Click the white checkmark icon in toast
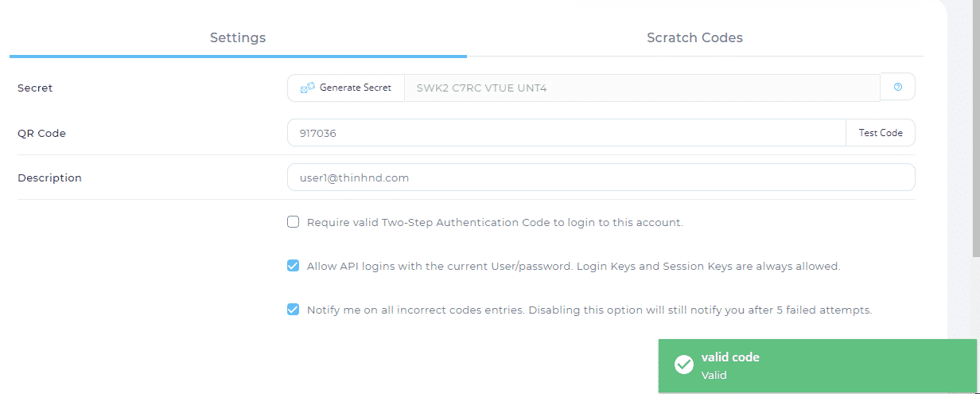Screen dimensions: 980x394 (683, 365)
